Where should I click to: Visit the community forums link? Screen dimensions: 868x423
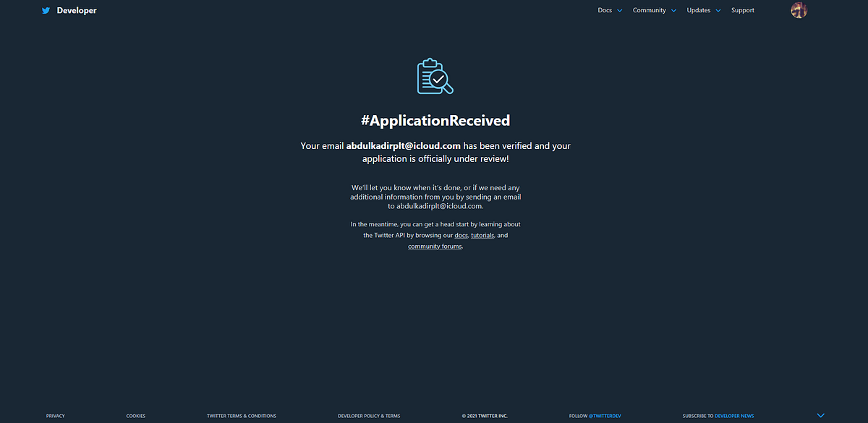(434, 246)
